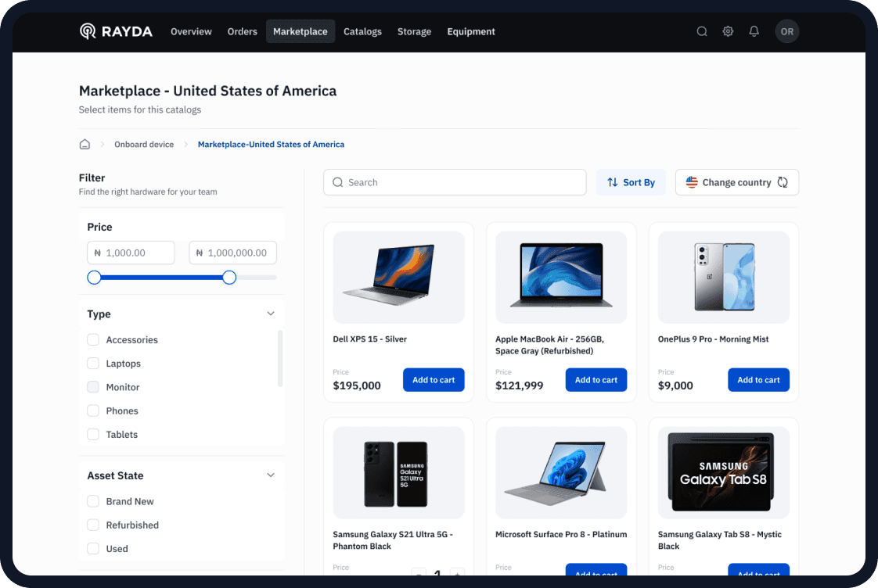
Task: Click the Change country button
Action: tap(737, 182)
